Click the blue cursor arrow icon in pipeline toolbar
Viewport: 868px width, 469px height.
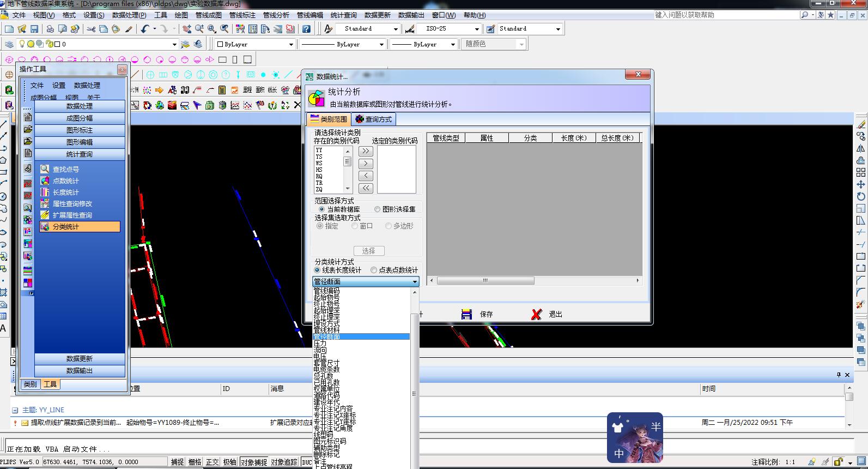pyautogui.click(x=197, y=105)
